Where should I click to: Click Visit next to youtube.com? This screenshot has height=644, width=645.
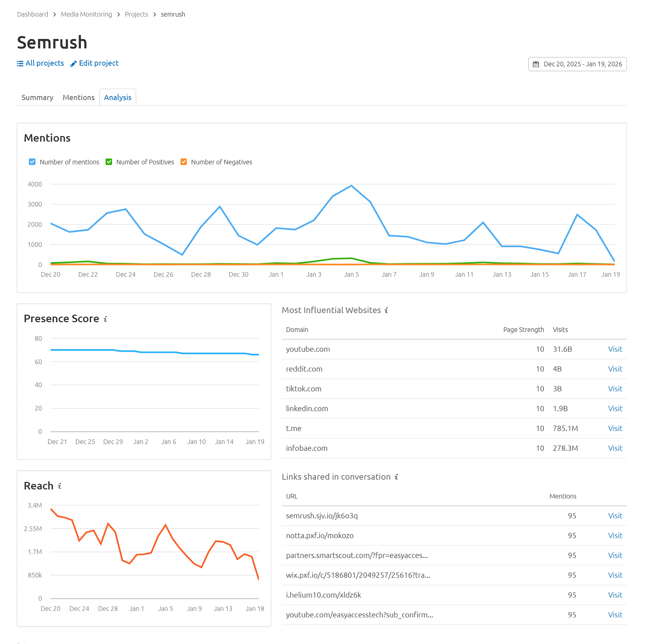(615, 349)
